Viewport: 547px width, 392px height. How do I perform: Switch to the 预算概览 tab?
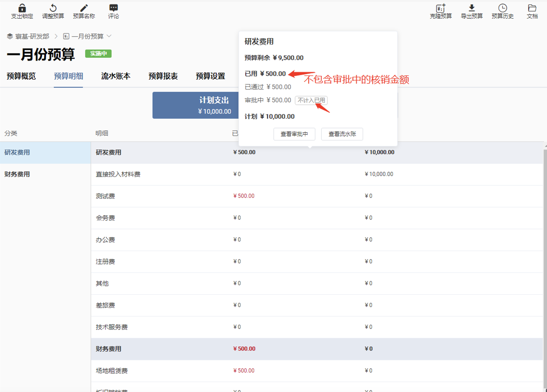point(21,76)
